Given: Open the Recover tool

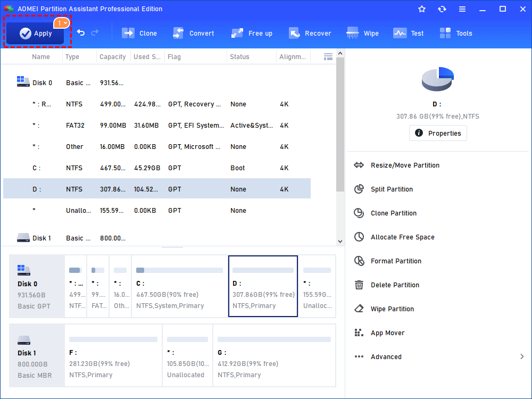Looking at the screenshot, I should (310, 33).
